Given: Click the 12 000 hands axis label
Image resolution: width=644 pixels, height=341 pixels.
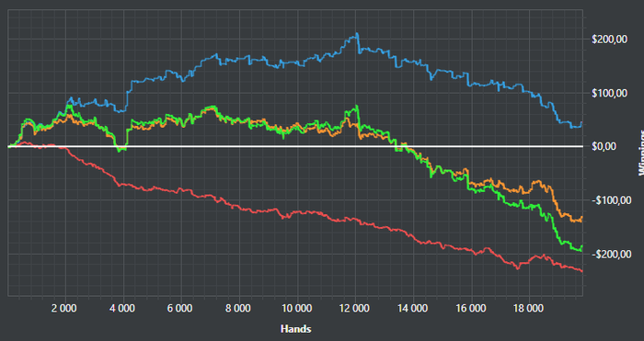Looking at the screenshot, I should click(355, 308).
